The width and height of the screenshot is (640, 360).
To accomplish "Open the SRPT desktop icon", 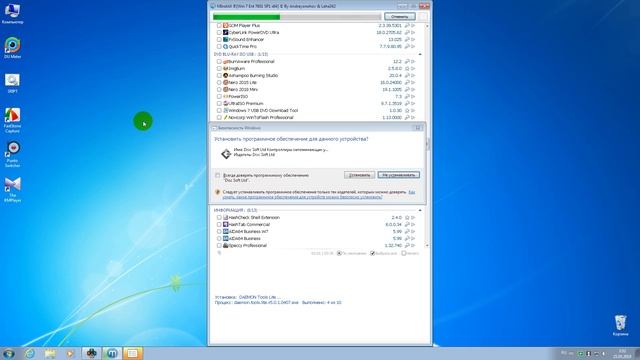I will 12,83.
